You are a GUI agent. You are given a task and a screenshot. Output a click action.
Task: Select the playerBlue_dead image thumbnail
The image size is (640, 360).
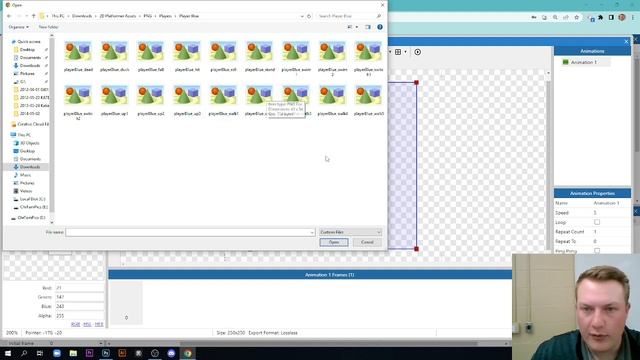coord(78,52)
